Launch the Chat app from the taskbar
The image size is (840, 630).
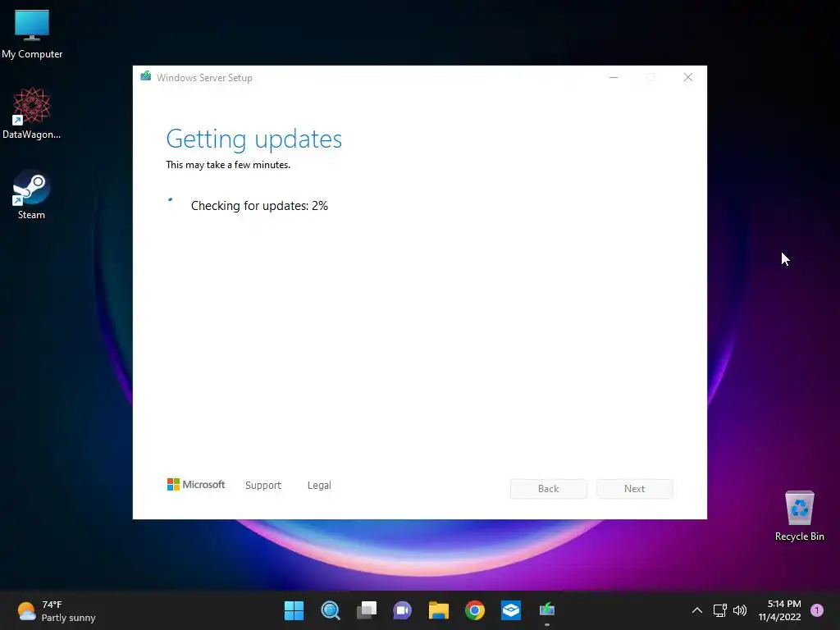pos(402,610)
